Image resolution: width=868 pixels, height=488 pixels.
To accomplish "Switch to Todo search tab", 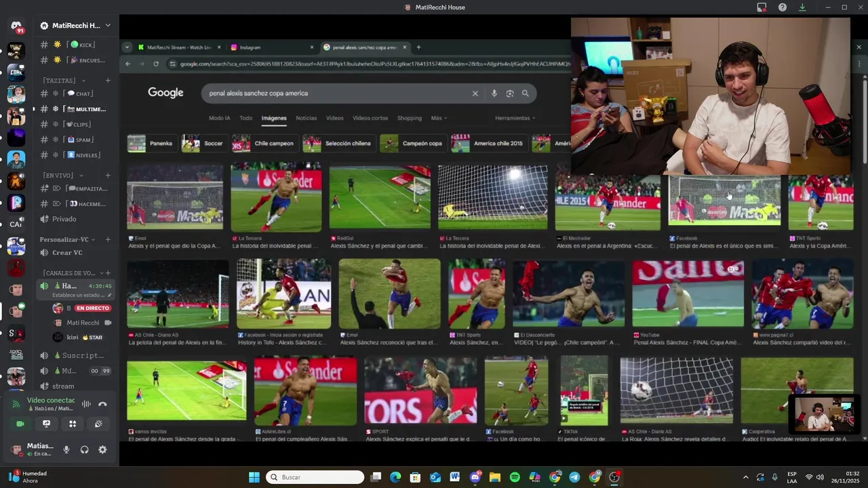I will tap(245, 118).
